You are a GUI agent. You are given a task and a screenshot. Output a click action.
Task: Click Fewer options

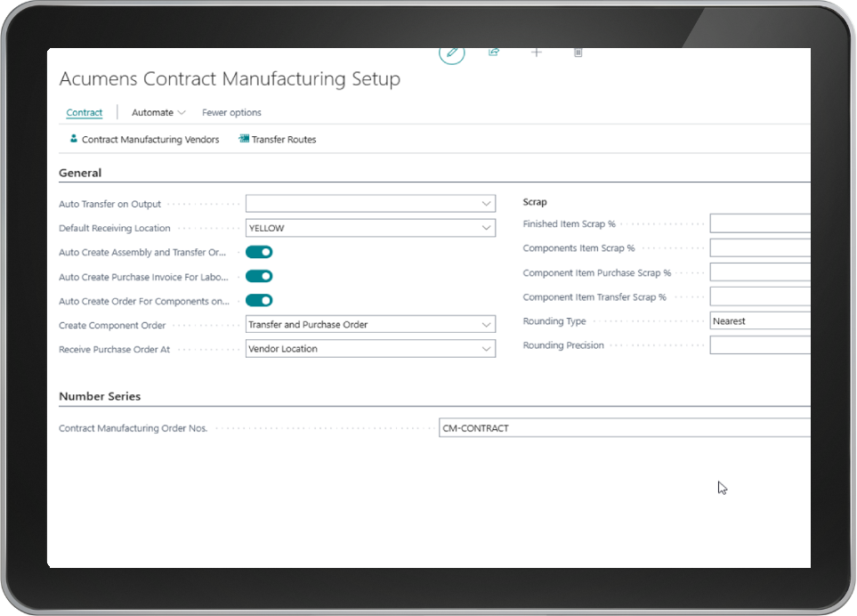pos(231,112)
